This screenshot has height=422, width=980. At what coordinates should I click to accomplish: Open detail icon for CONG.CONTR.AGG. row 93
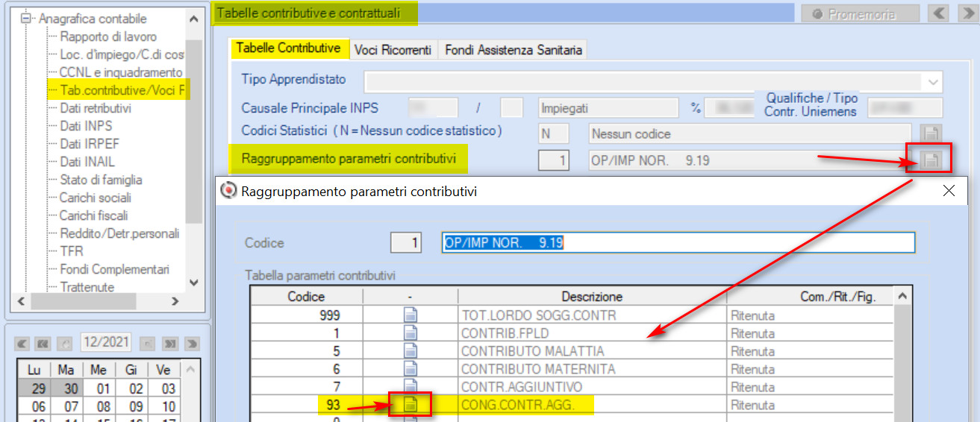(411, 405)
